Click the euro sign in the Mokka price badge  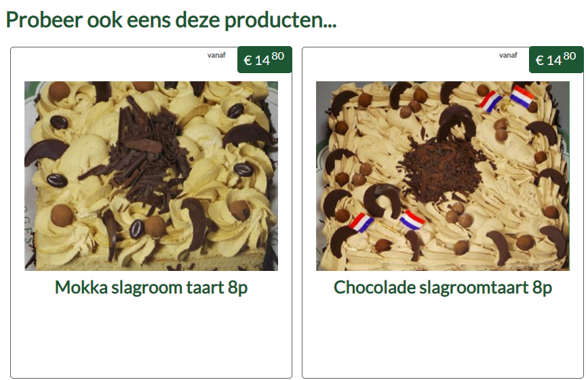(x=248, y=60)
